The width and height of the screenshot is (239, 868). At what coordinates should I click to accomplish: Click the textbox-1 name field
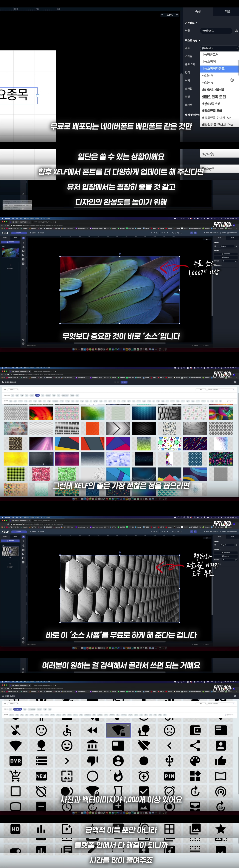pyautogui.click(x=216, y=31)
